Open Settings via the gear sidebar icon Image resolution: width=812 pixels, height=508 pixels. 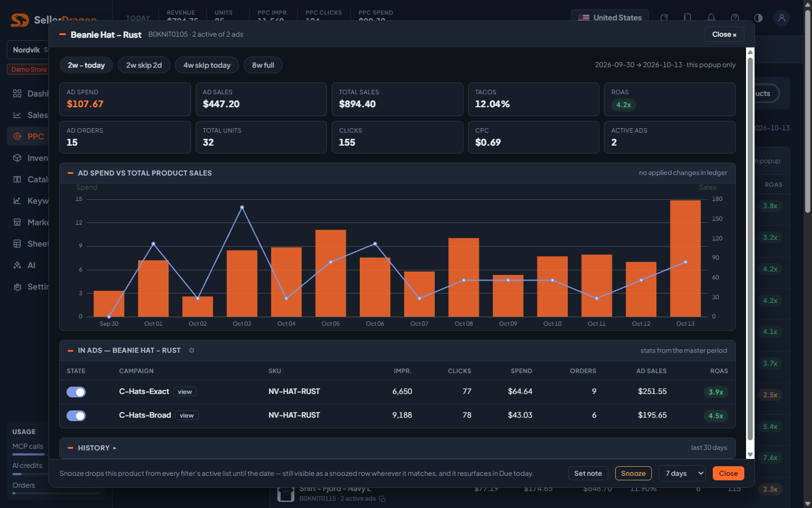click(17, 287)
